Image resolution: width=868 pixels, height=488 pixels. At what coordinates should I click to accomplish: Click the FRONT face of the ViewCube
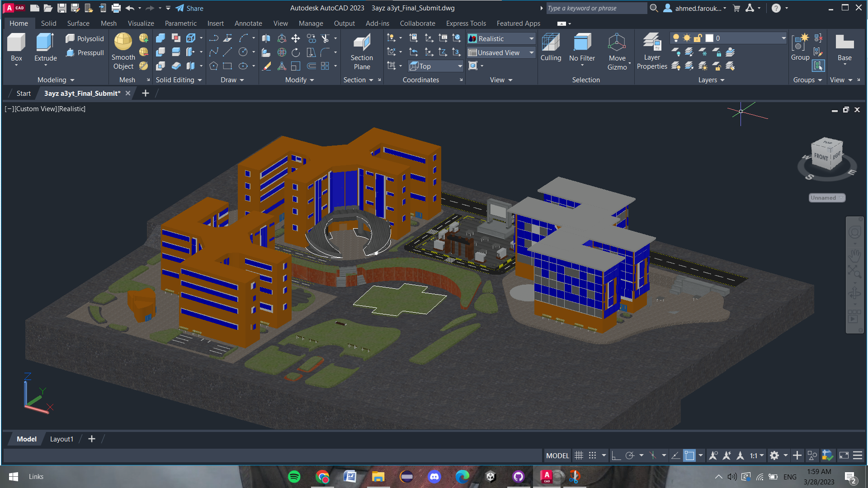(x=820, y=157)
